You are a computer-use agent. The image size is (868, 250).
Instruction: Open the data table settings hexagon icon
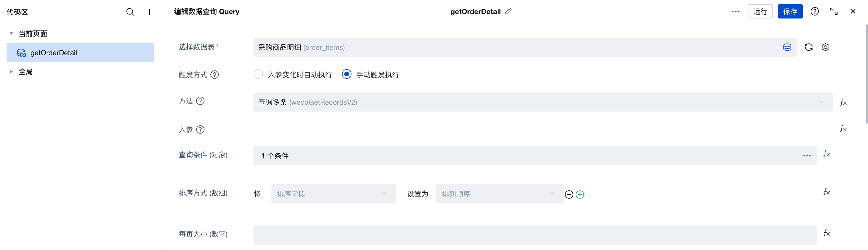point(825,47)
